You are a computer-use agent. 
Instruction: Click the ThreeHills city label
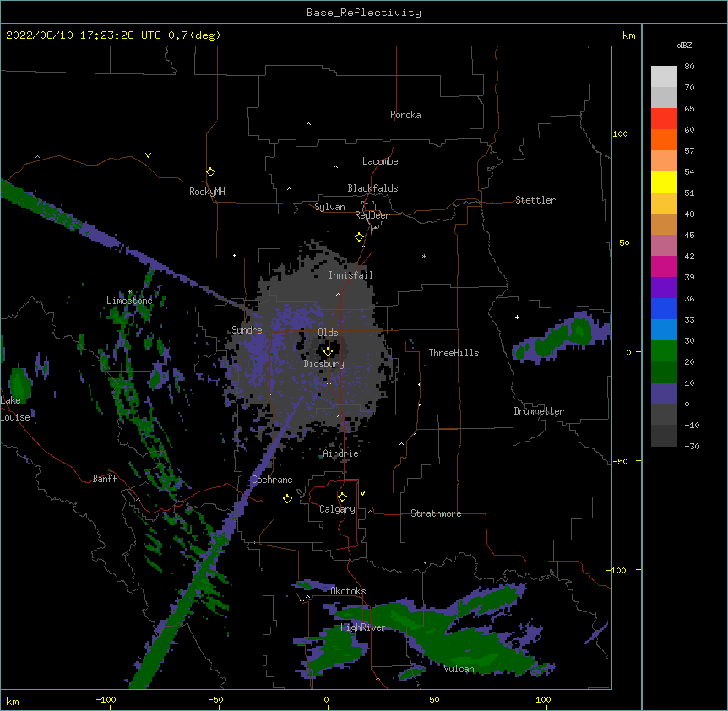click(454, 353)
